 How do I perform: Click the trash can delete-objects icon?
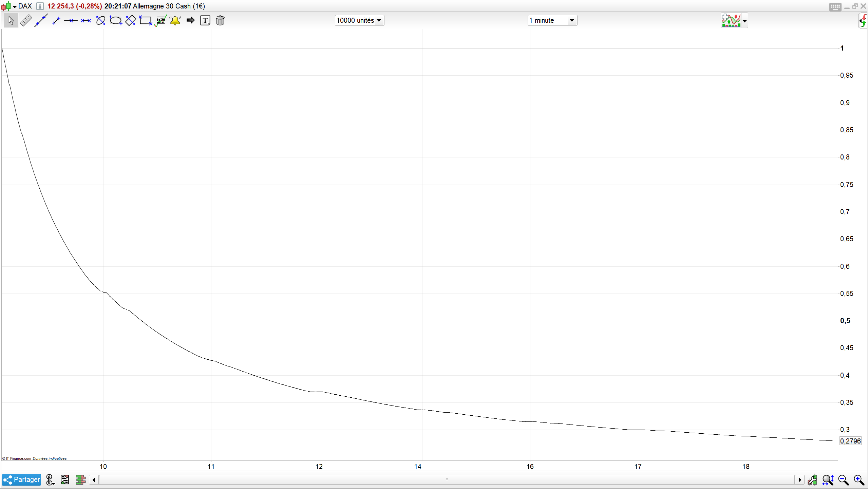[220, 21]
